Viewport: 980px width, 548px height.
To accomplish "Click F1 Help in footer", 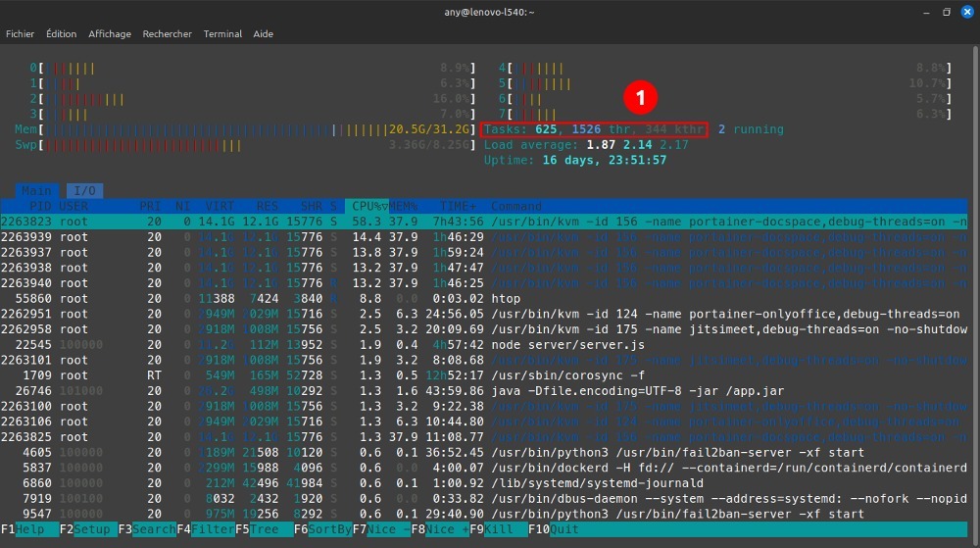I will point(29,529).
